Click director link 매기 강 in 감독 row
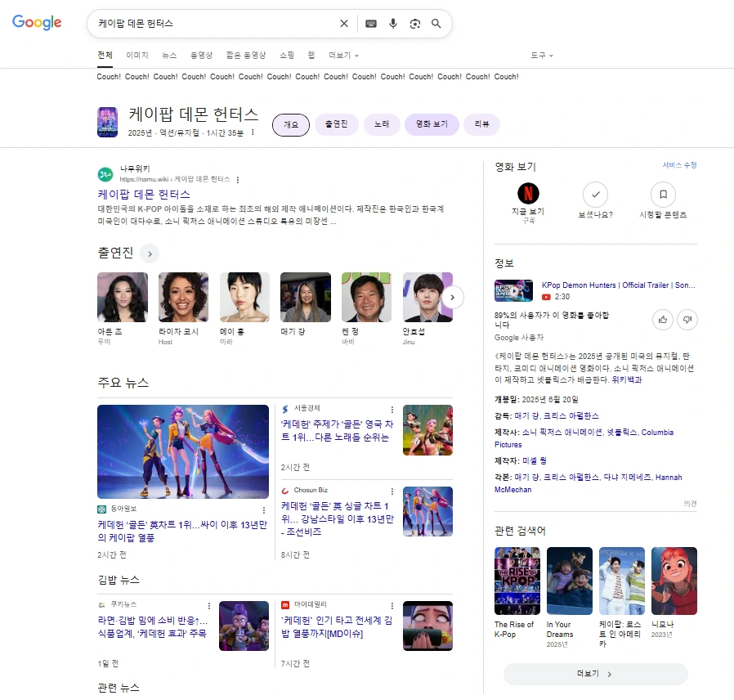Image resolution: width=734 pixels, height=700 pixels. 526,415
